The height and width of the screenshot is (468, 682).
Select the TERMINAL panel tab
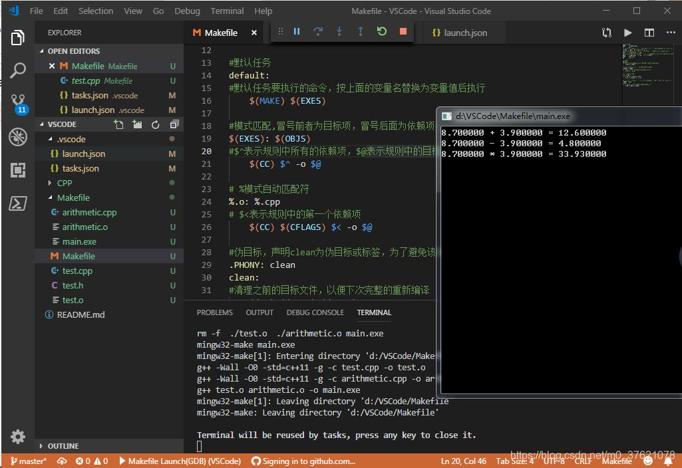pyautogui.click(x=374, y=313)
